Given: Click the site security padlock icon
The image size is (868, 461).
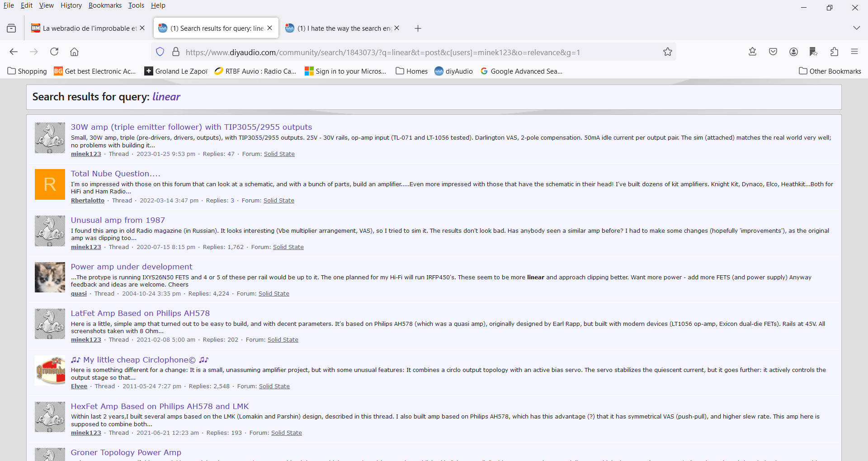Looking at the screenshot, I should point(176,52).
